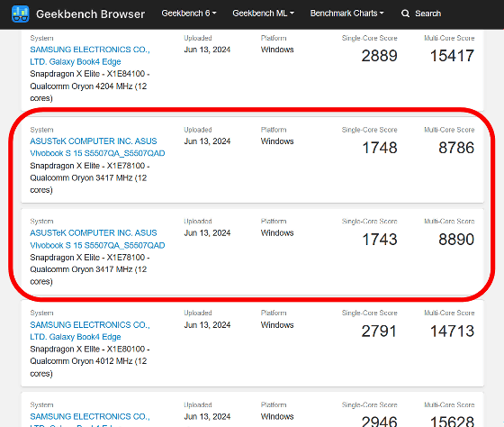504x427 pixels.
Task: Expand the Geekbench ML dropdown menu
Action: [x=263, y=14]
